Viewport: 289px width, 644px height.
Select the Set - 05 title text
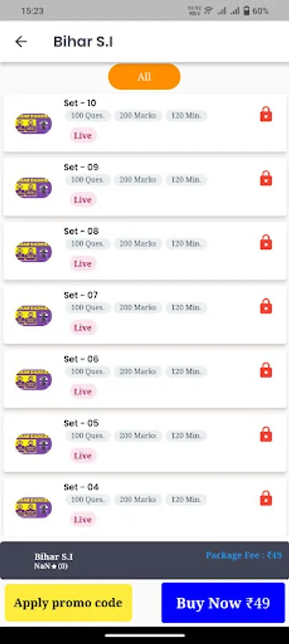click(x=82, y=423)
